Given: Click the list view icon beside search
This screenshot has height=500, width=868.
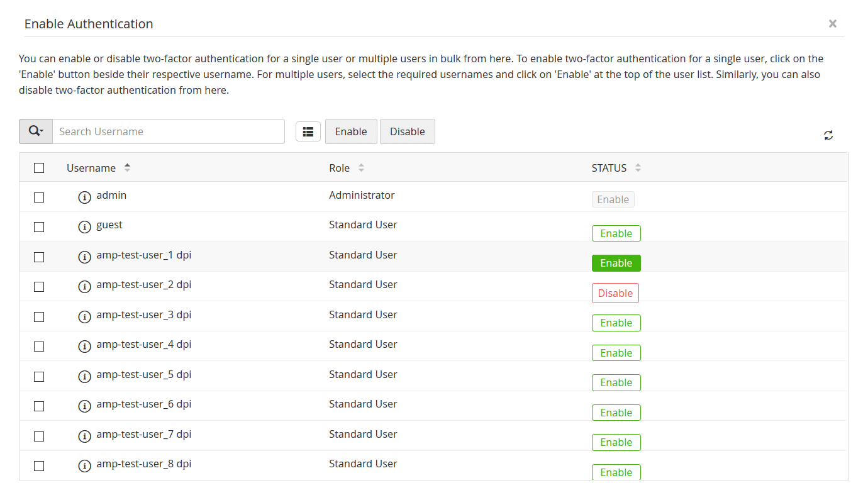Looking at the screenshot, I should coord(308,131).
